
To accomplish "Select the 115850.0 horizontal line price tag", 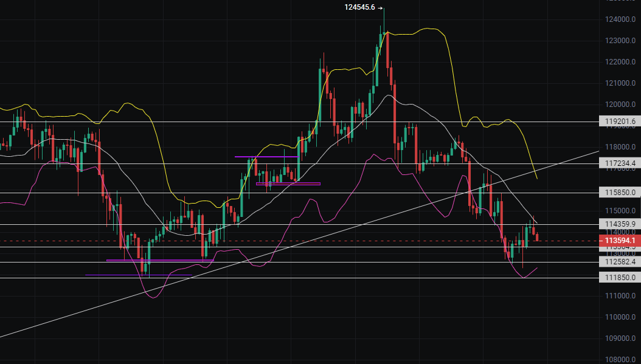I will pyautogui.click(x=620, y=193).
